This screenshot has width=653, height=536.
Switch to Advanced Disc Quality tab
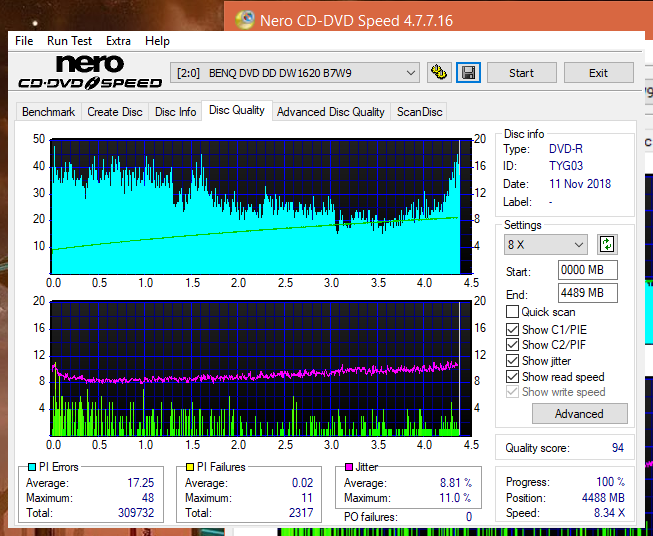[331, 112]
